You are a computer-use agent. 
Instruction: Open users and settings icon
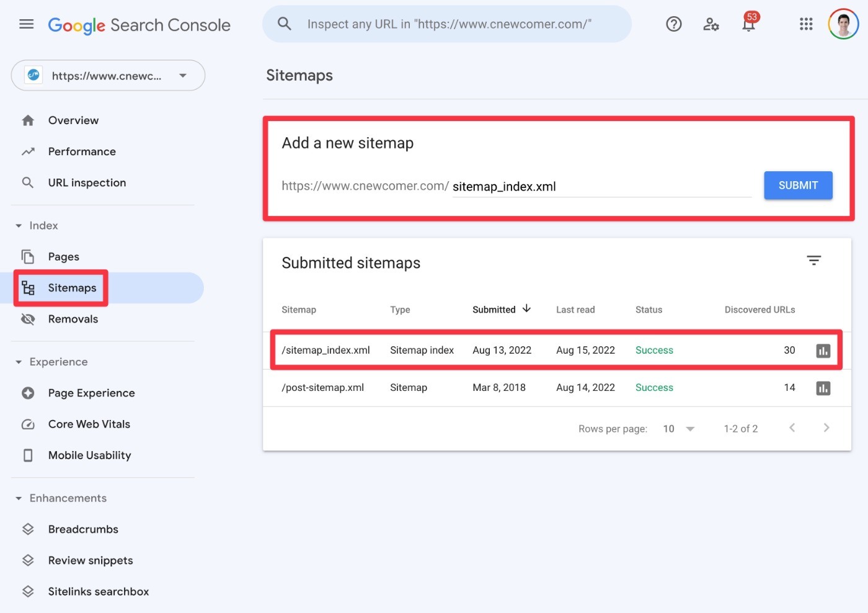tap(711, 24)
